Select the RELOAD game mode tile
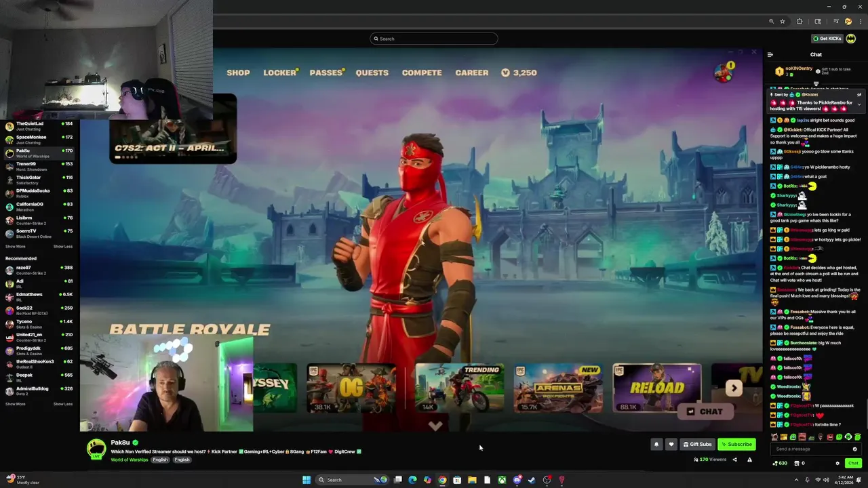The image size is (868, 488). [657, 388]
